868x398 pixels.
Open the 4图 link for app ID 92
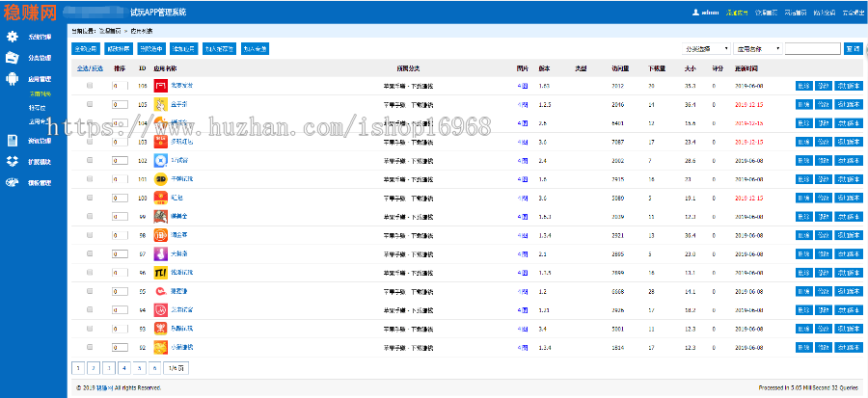pyautogui.click(x=522, y=347)
